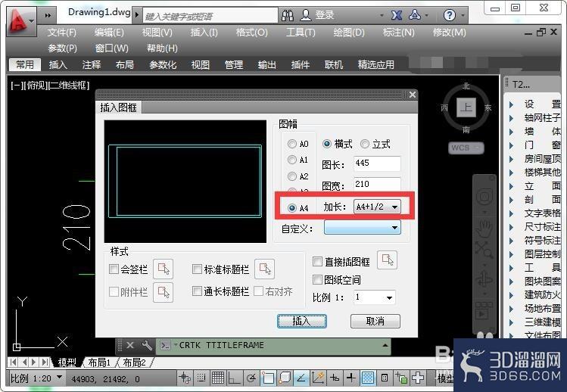Toggle polar tracking in status bar
Viewport: 567px width, 392px height.
[251, 378]
